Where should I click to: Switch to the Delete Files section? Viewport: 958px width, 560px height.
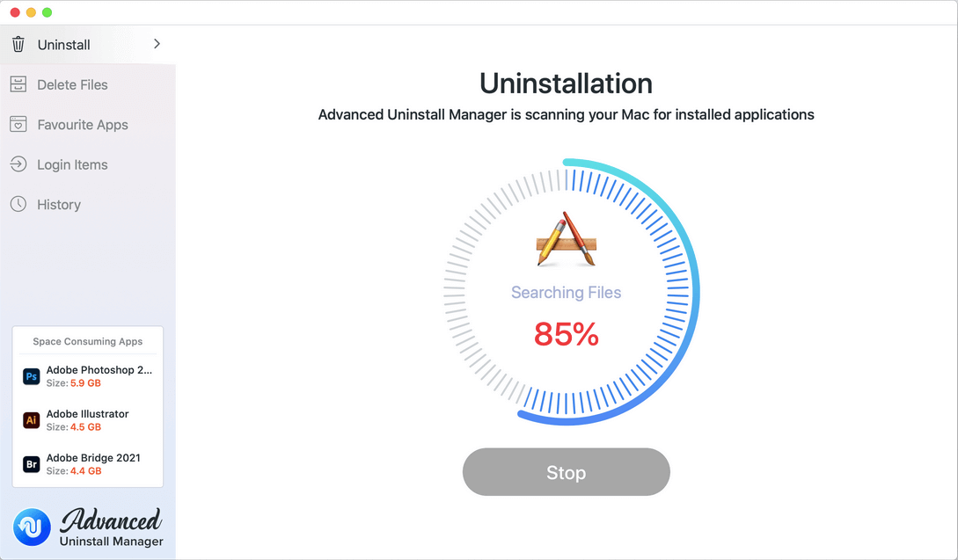tap(72, 84)
